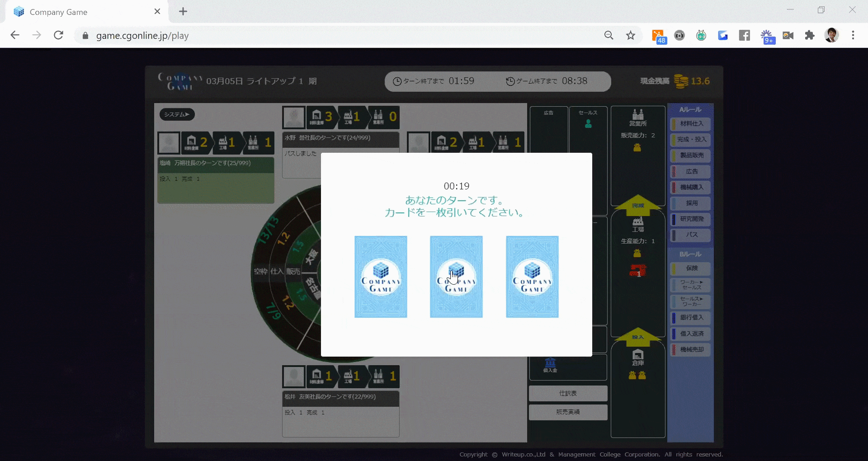Click the 倉庫 warehouse icon
868x461 pixels.
(x=638, y=355)
